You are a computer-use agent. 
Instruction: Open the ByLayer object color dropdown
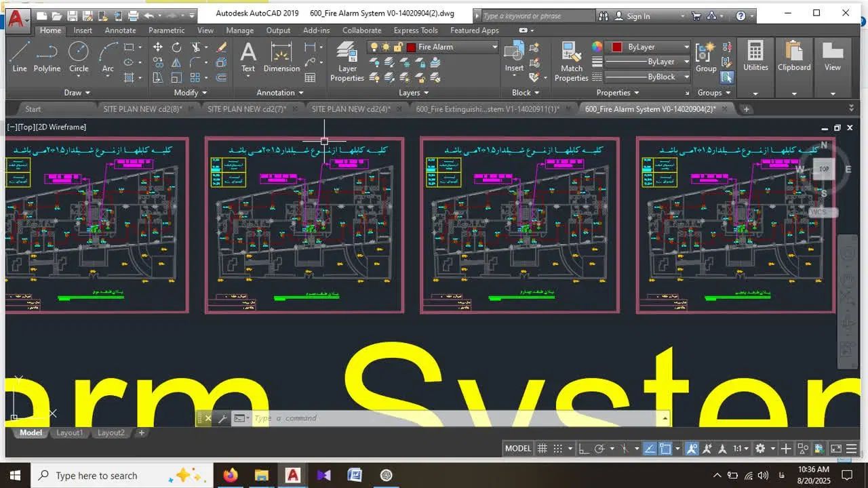click(686, 47)
